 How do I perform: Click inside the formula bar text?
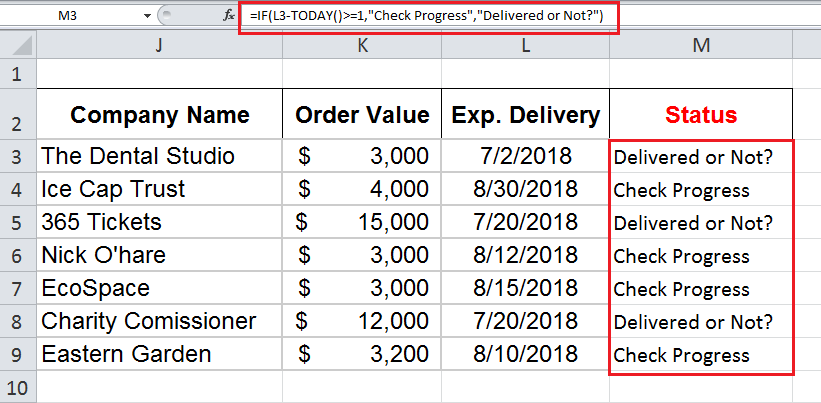pyautogui.click(x=428, y=17)
